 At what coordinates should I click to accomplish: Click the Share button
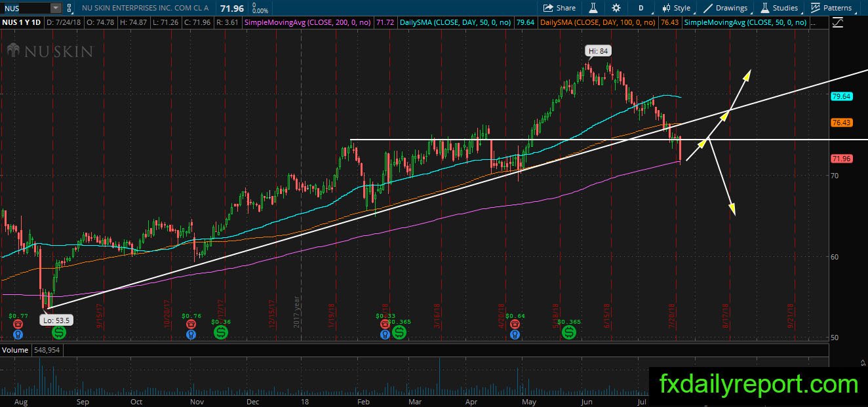pyautogui.click(x=559, y=8)
